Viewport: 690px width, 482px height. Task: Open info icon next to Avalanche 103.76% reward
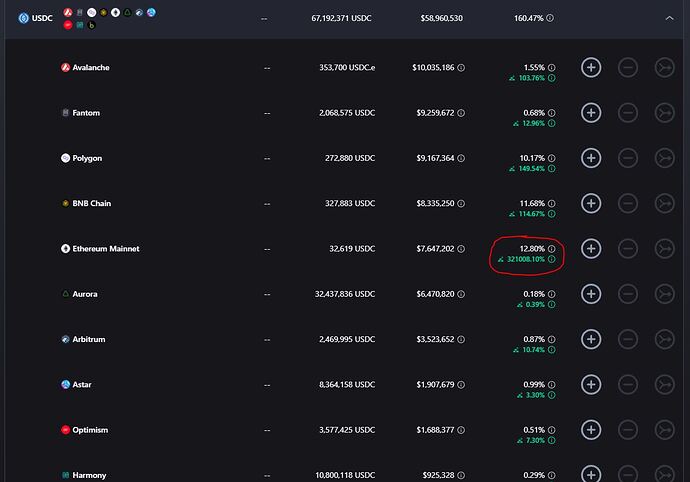coord(551,78)
